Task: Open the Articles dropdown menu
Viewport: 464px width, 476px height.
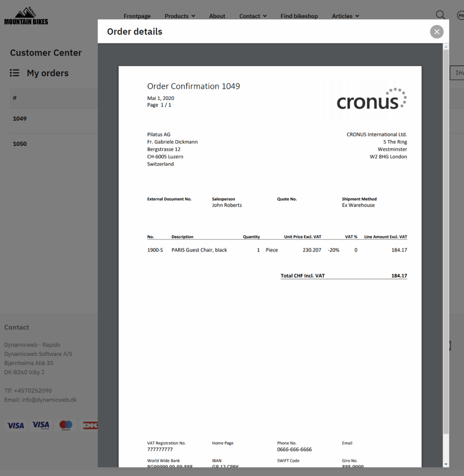Action: (x=345, y=16)
